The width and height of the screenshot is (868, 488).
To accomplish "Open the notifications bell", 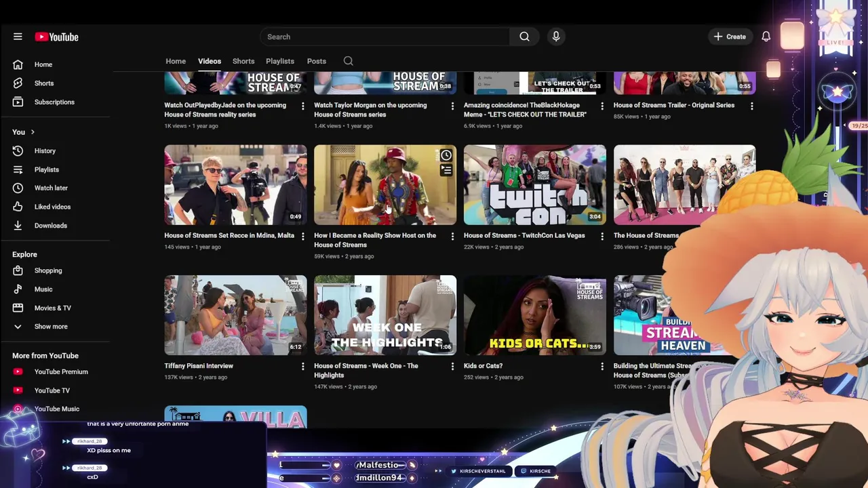I will tap(766, 37).
